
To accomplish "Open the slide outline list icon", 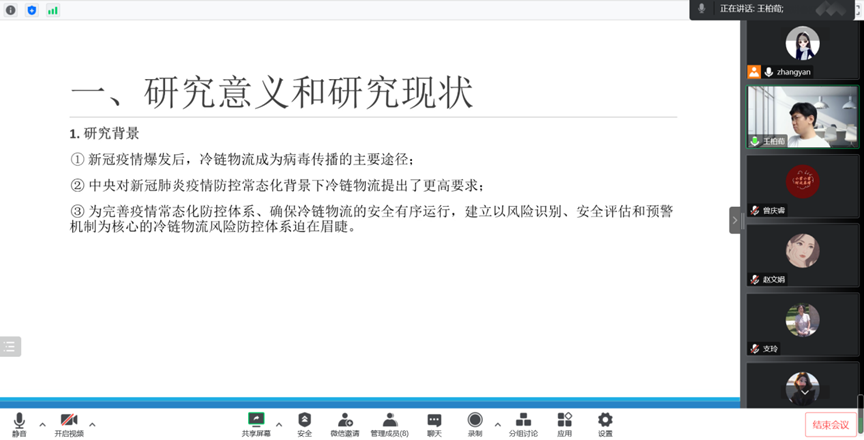I will pyautogui.click(x=10, y=347).
